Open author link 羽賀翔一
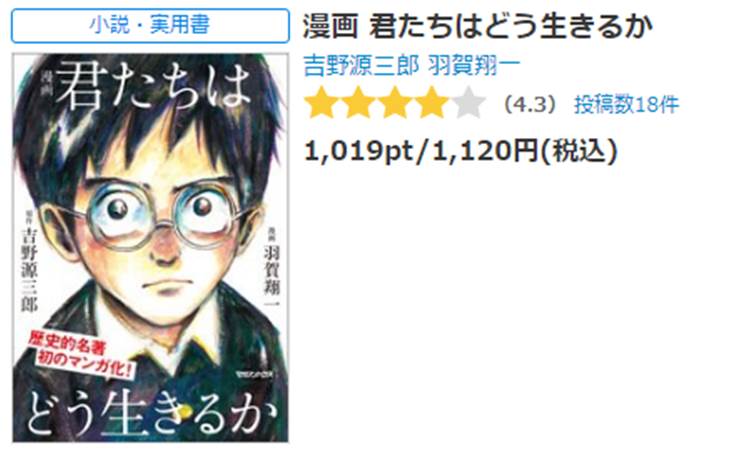This screenshot has height=461, width=732. (x=473, y=66)
